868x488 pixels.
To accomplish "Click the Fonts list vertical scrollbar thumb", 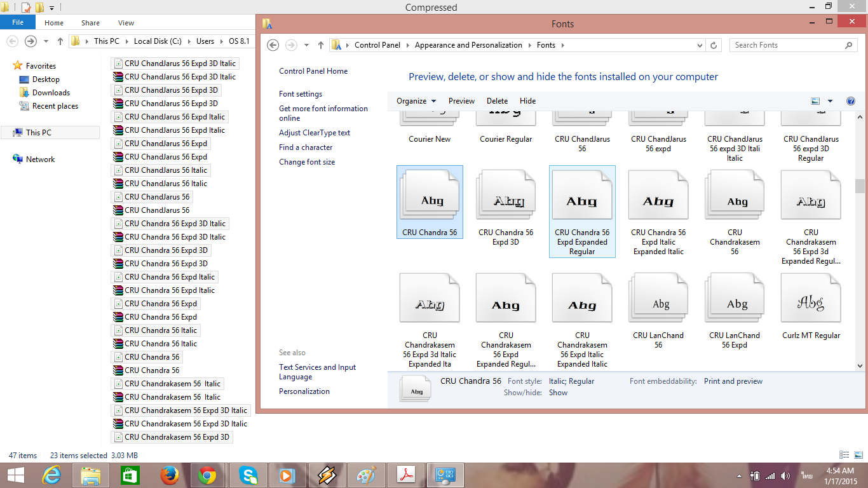I will [x=860, y=186].
